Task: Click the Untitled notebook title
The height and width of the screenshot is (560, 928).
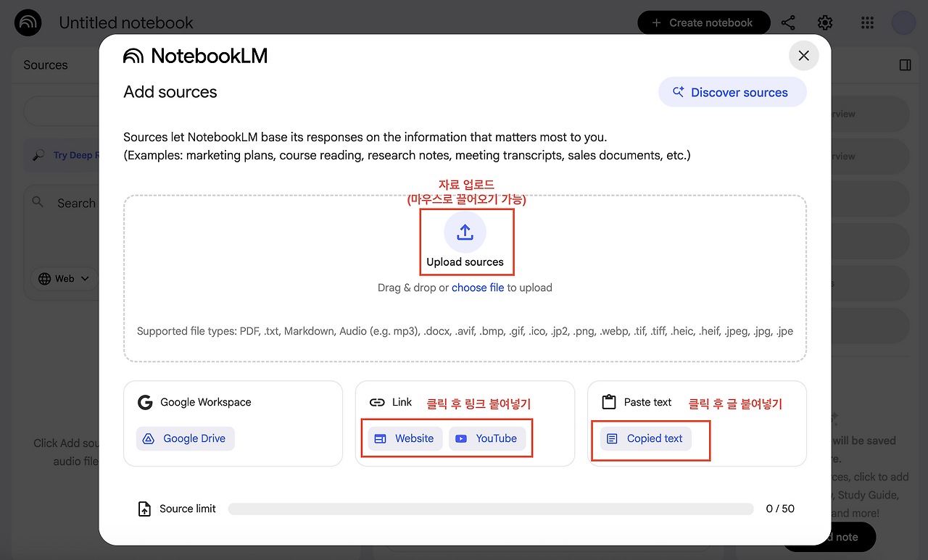Action: [126, 22]
